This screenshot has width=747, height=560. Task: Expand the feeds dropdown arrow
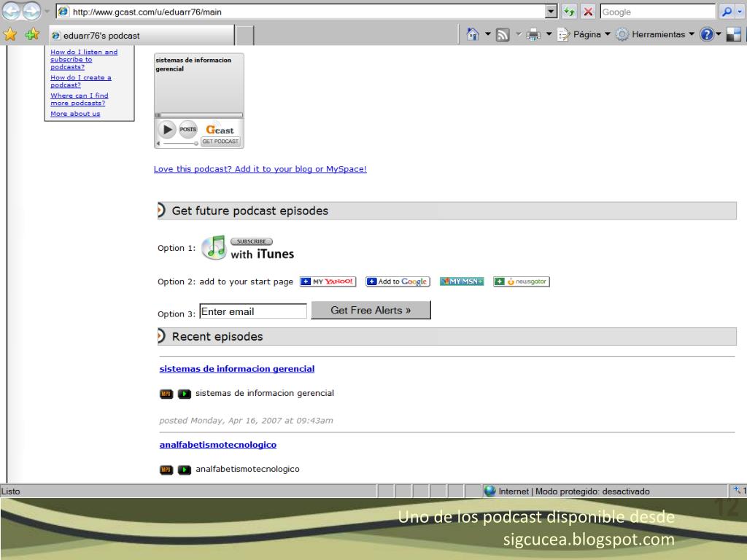(x=519, y=34)
